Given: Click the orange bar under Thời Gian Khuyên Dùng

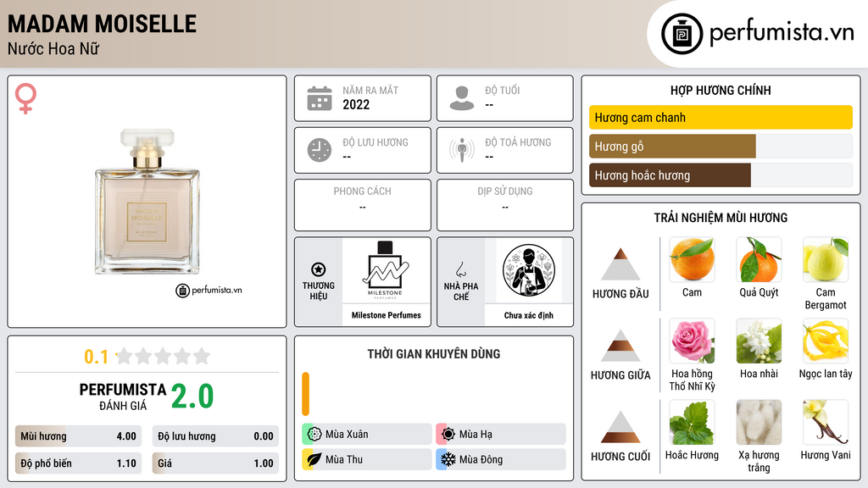Looking at the screenshot, I should (x=305, y=394).
